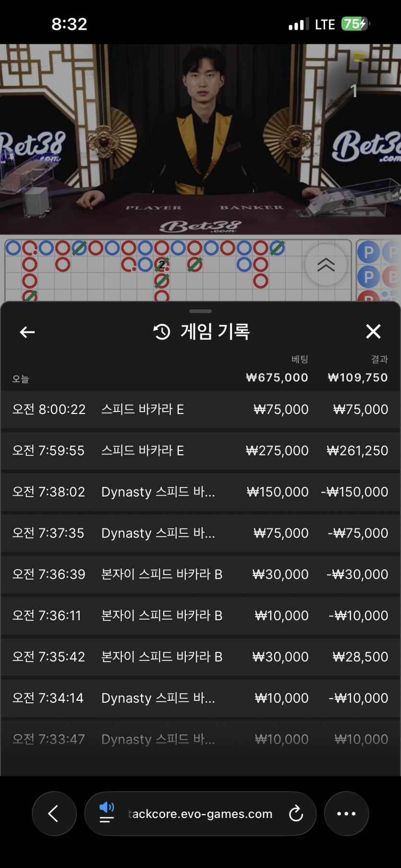Tap total bet amount ₩675,000
Screen dimensions: 401x868
point(277,378)
